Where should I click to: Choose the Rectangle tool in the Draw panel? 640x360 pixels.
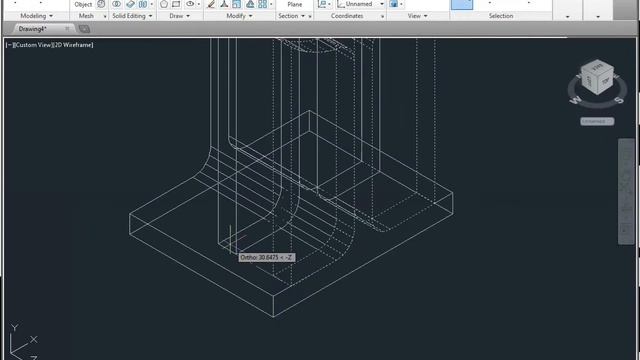[176, 4]
